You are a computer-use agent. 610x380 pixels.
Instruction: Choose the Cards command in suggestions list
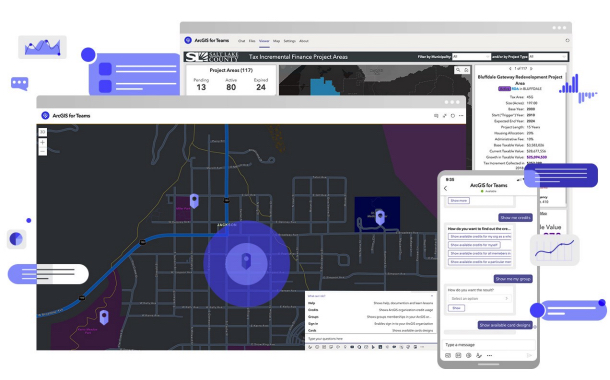click(370, 331)
